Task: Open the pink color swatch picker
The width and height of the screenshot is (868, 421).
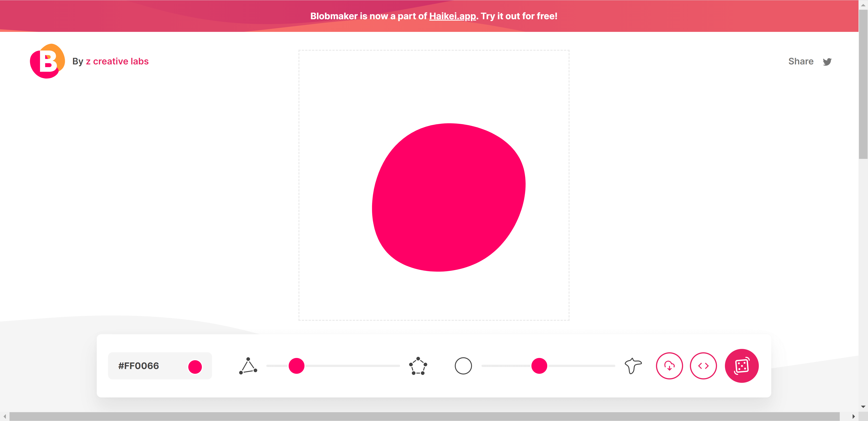Action: (195, 367)
